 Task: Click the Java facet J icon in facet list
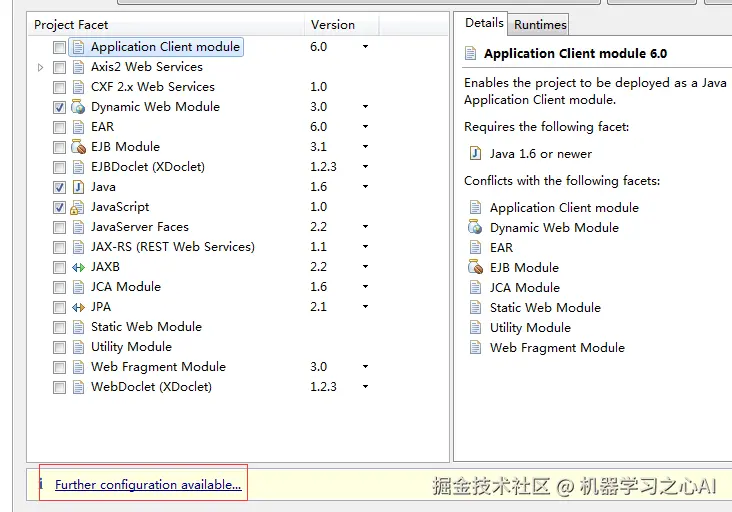tap(78, 187)
